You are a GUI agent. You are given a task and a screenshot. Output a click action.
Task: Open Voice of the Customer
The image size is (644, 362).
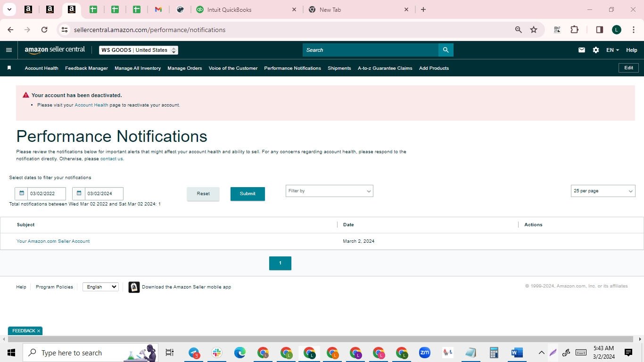click(233, 68)
